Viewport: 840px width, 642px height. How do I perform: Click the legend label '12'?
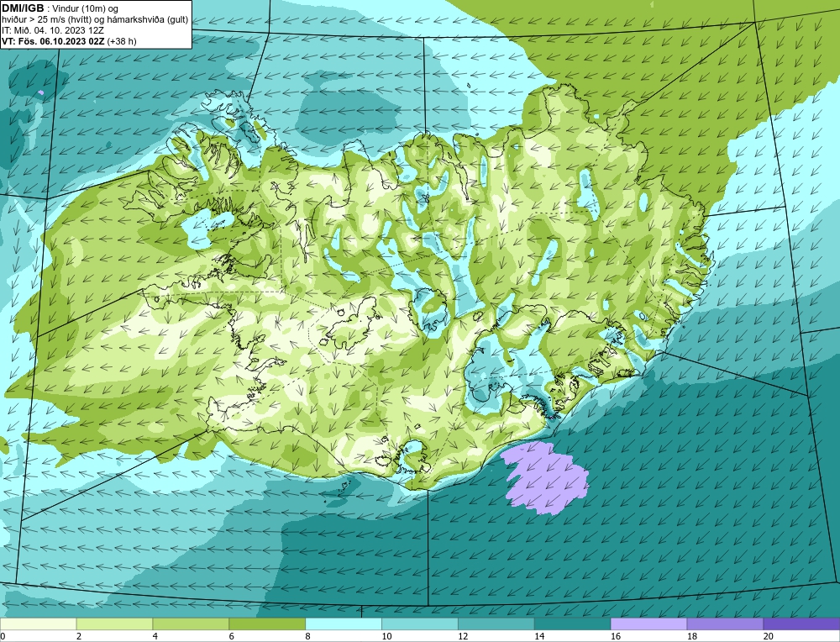[463, 636]
